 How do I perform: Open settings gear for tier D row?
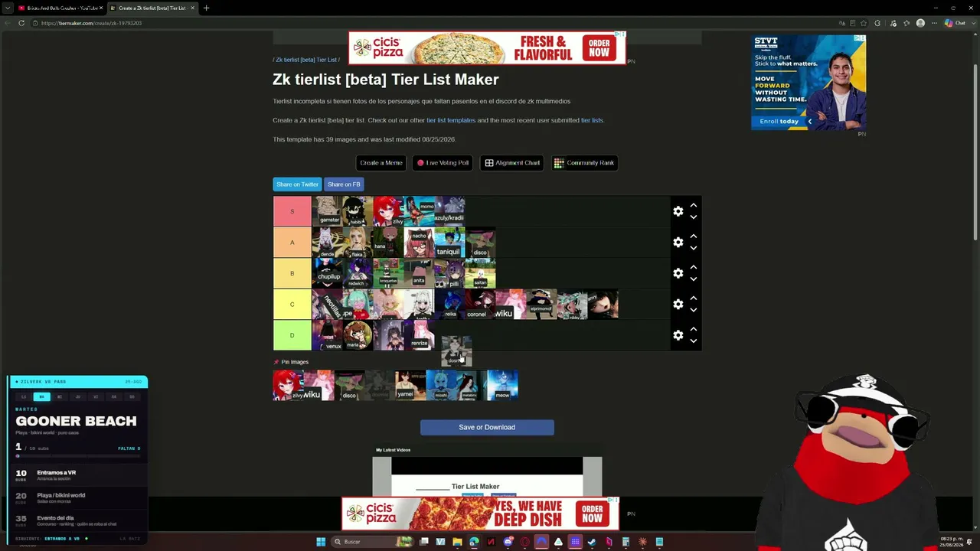pyautogui.click(x=678, y=335)
